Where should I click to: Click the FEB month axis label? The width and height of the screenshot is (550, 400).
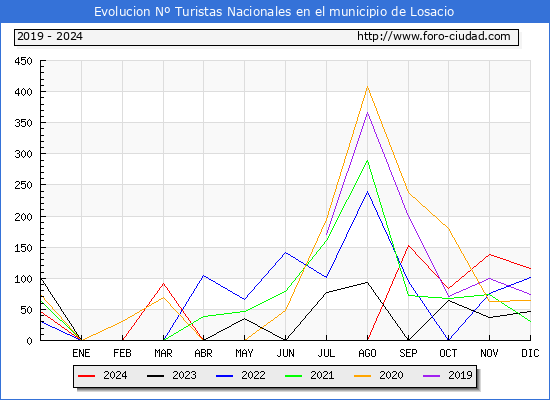click(x=122, y=353)
